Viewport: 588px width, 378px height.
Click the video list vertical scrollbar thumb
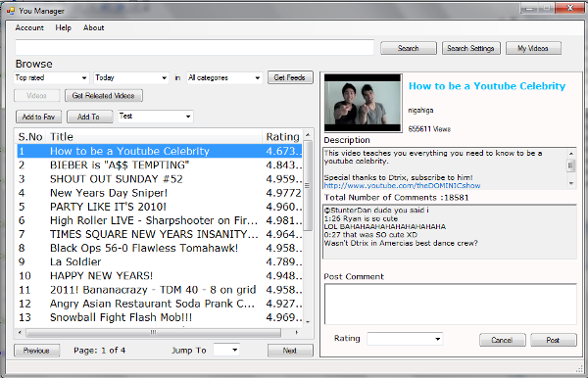[308, 185]
